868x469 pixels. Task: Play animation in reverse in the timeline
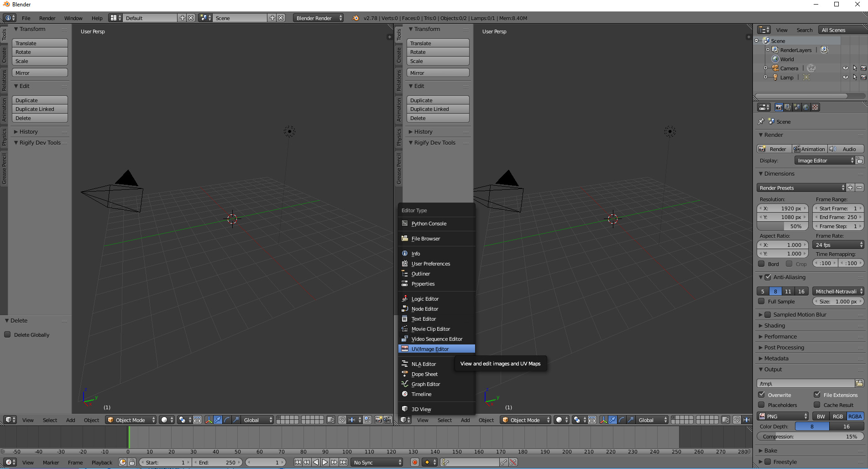coord(316,462)
